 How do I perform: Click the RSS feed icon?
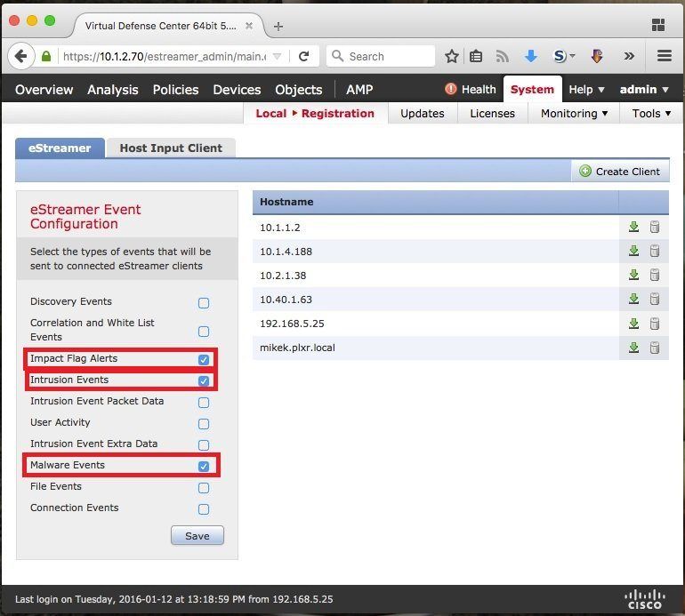pos(503,56)
